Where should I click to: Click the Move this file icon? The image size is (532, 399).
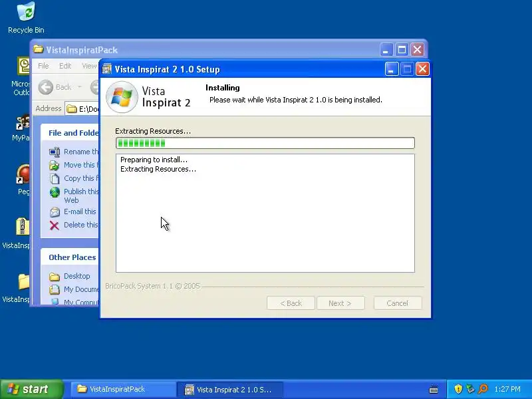click(x=55, y=165)
